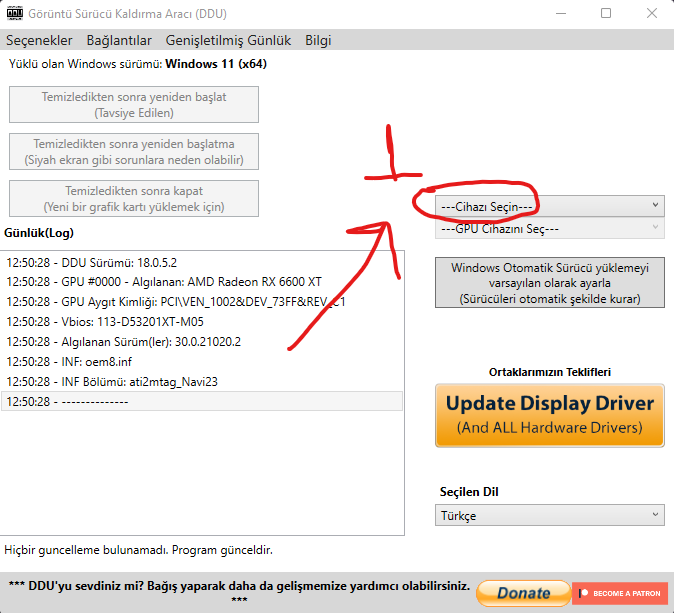Click the Become a Patron button
This screenshot has width=674, height=613.
tap(620, 593)
